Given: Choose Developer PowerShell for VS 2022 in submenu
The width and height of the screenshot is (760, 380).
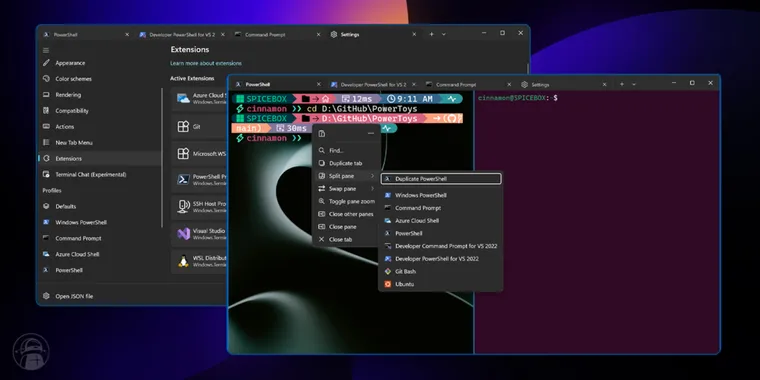Looking at the screenshot, I should pyautogui.click(x=441, y=259).
